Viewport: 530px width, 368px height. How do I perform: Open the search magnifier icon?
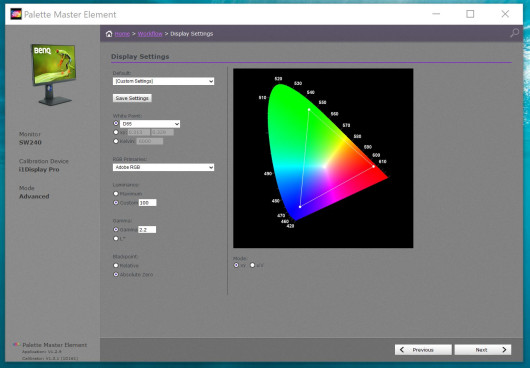(x=514, y=33)
